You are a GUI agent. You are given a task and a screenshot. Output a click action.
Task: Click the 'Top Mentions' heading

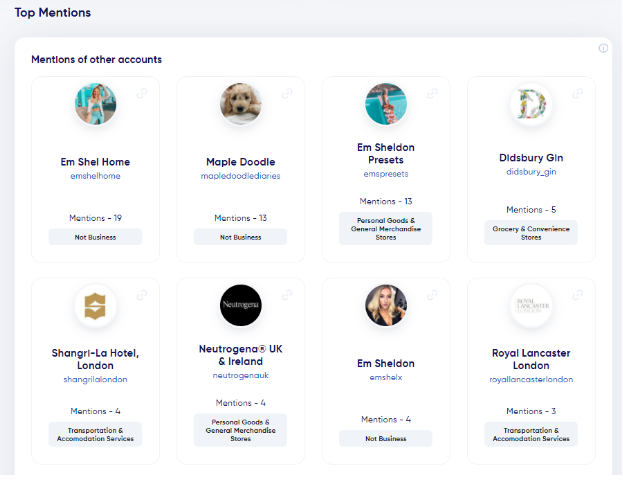pos(53,13)
